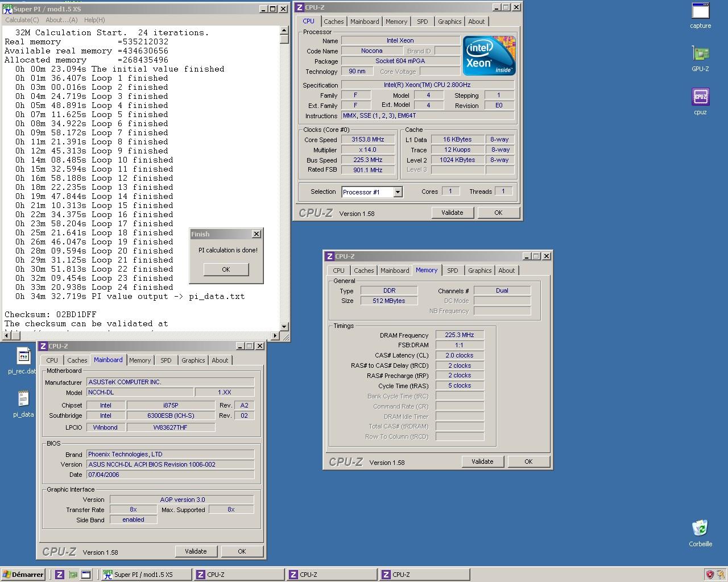
Task: Click Super PI horizontal scrollbar left arrow
Action: pos(7,335)
